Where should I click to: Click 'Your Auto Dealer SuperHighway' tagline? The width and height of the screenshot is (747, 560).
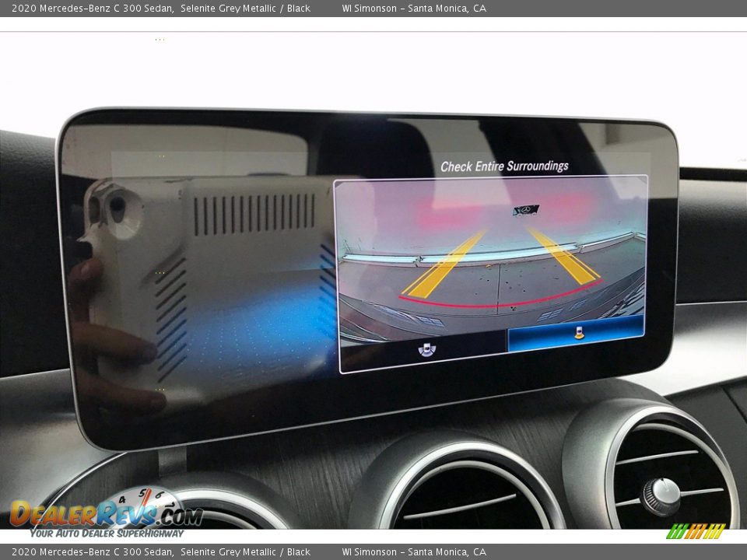(107, 533)
